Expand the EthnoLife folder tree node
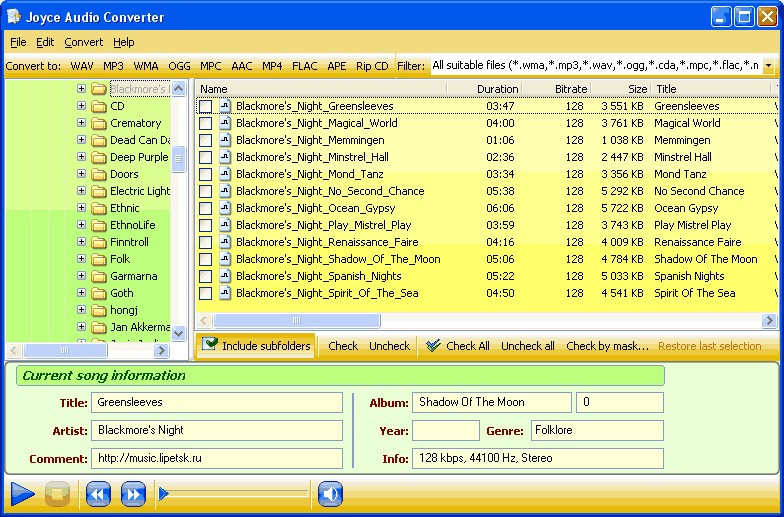The height and width of the screenshot is (517, 784). click(x=81, y=224)
